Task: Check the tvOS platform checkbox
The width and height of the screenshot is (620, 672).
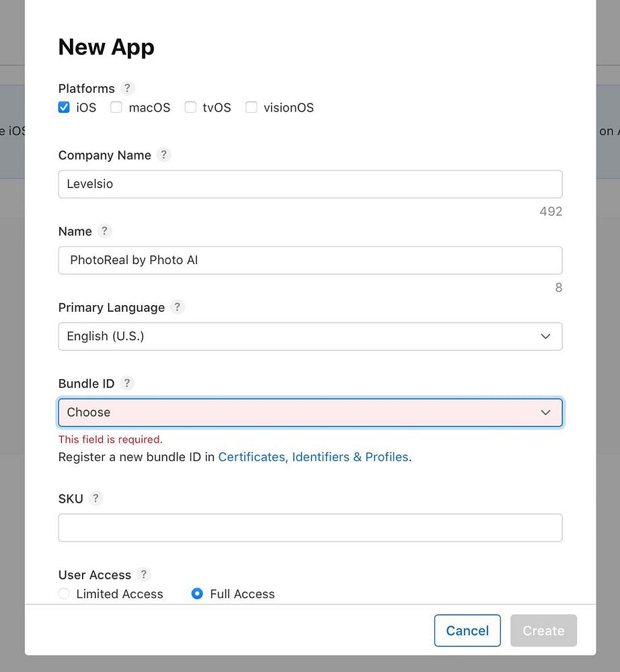Action: [x=190, y=108]
